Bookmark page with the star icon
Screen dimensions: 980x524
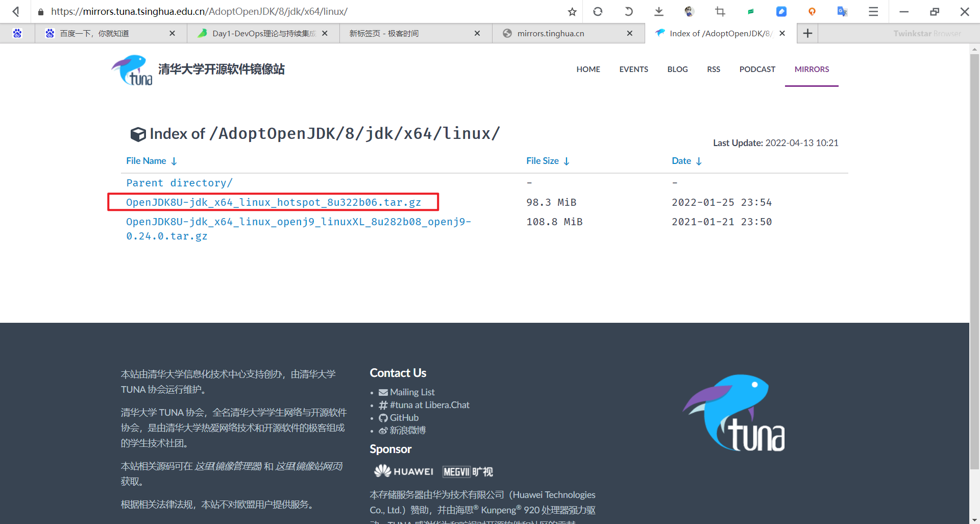tap(572, 11)
